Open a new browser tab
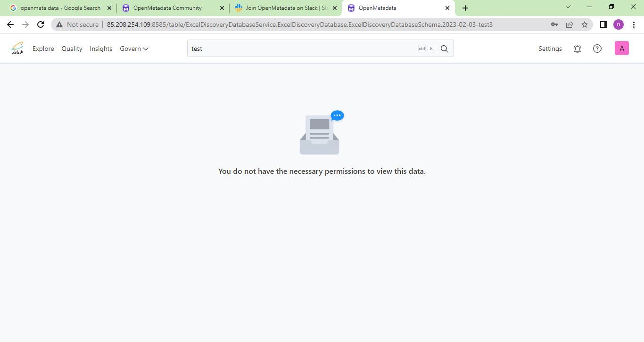 pyautogui.click(x=465, y=8)
